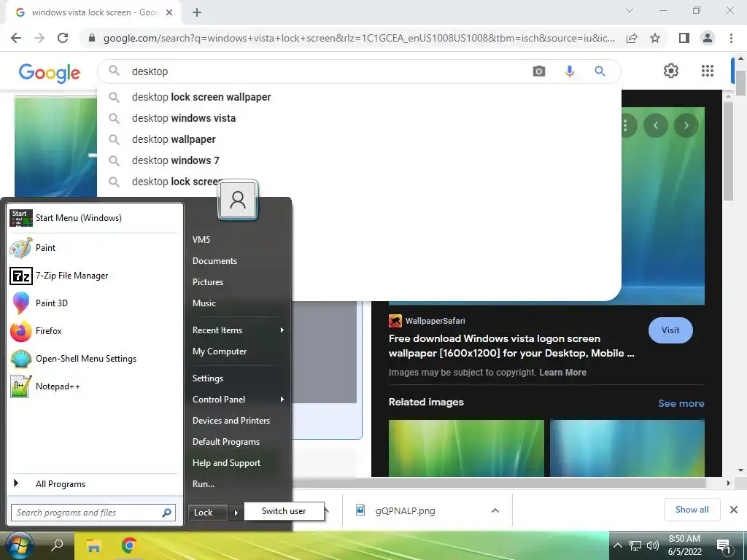Open My Computer from Start menu
The image size is (747, 560).
coord(219,351)
